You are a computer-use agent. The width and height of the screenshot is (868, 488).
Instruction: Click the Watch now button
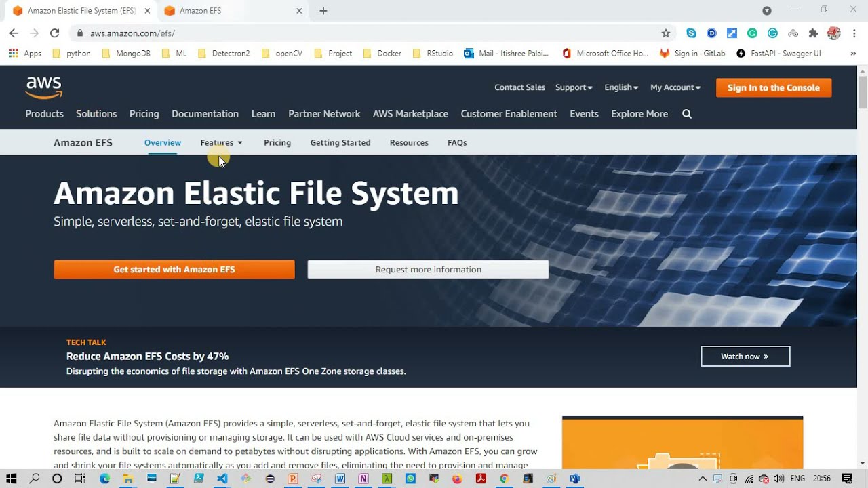coord(745,356)
